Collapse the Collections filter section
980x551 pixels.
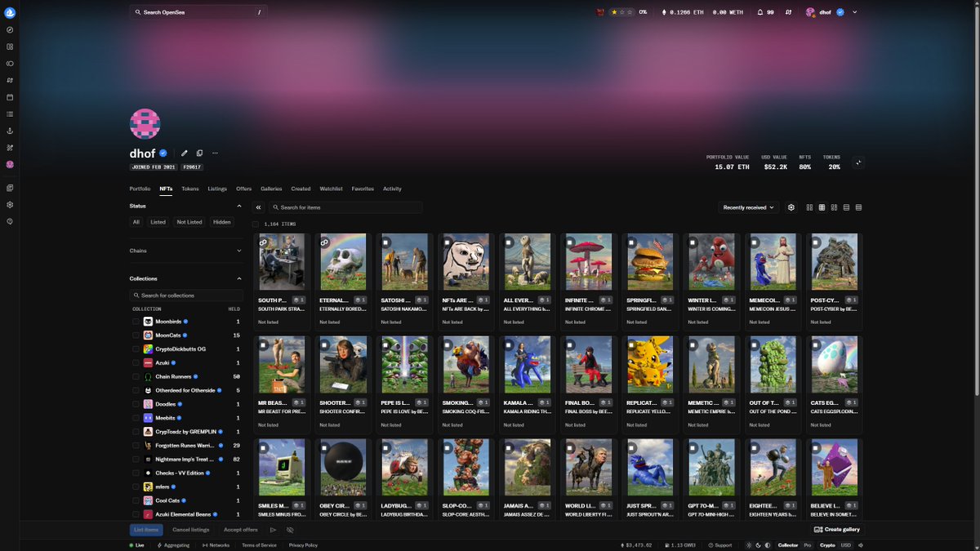tap(239, 278)
